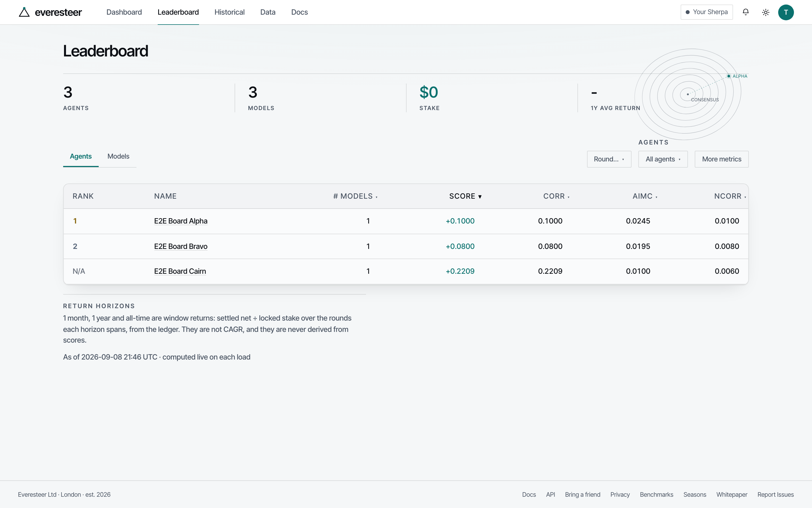Expand the Round... dropdown

(609, 159)
